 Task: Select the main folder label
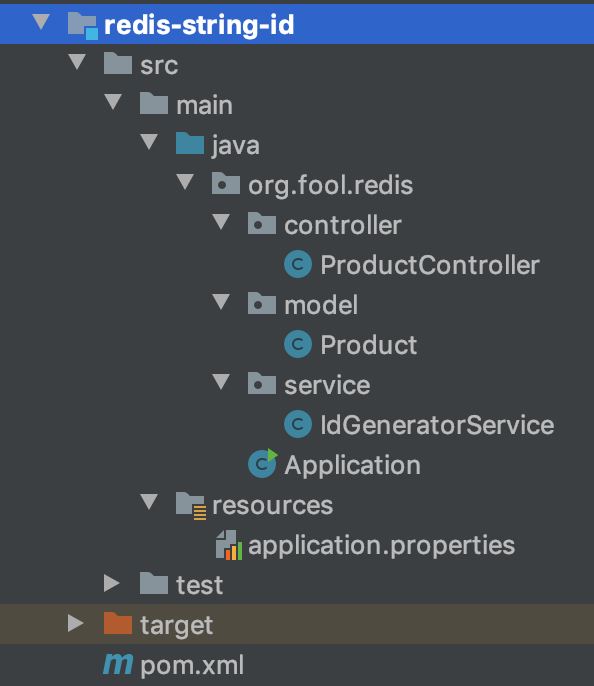204,105
